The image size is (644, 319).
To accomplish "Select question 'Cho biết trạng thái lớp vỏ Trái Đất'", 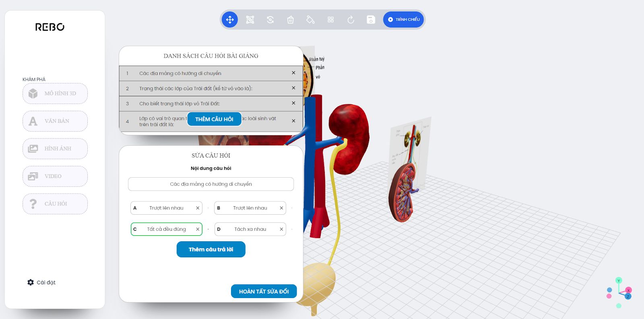I will (211, 104).
